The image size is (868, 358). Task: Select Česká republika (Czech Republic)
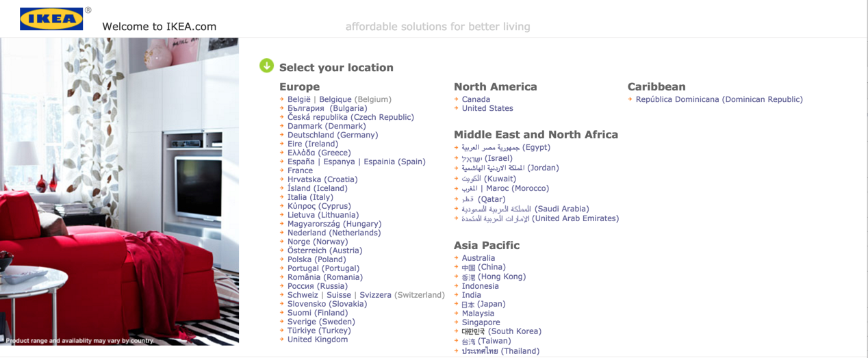(x=350, y=117)
